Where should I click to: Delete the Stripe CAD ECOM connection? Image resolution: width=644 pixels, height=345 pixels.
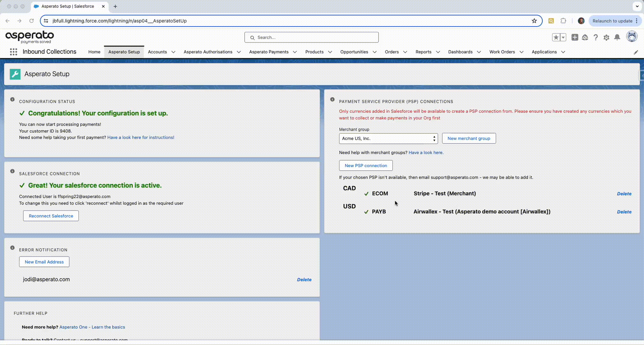point(624,194)
